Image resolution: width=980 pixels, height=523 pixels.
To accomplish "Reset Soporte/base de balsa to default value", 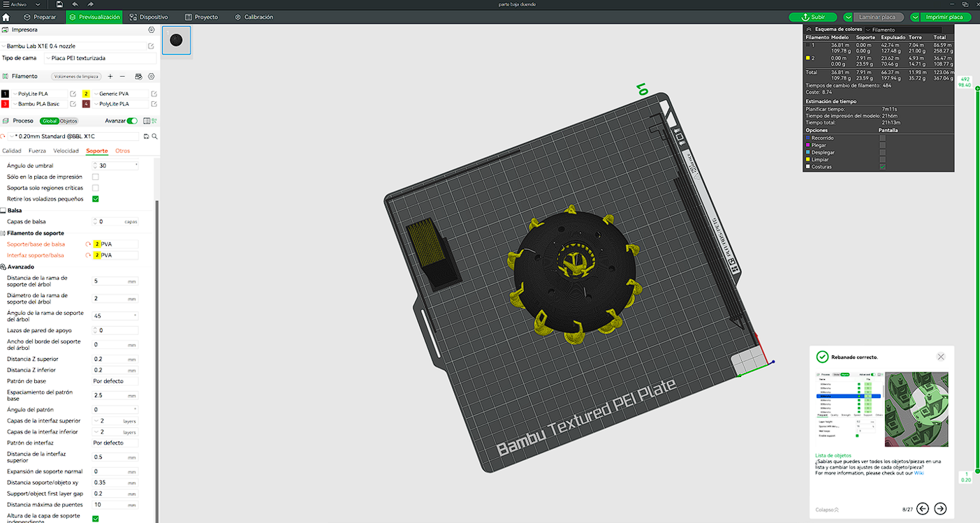I will pyautogui.click(x=89, y=244).
